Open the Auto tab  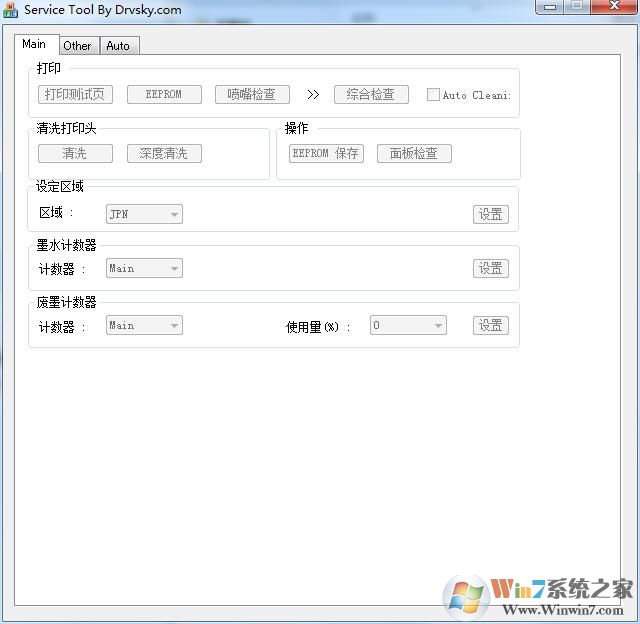click(x=119, y=46)
